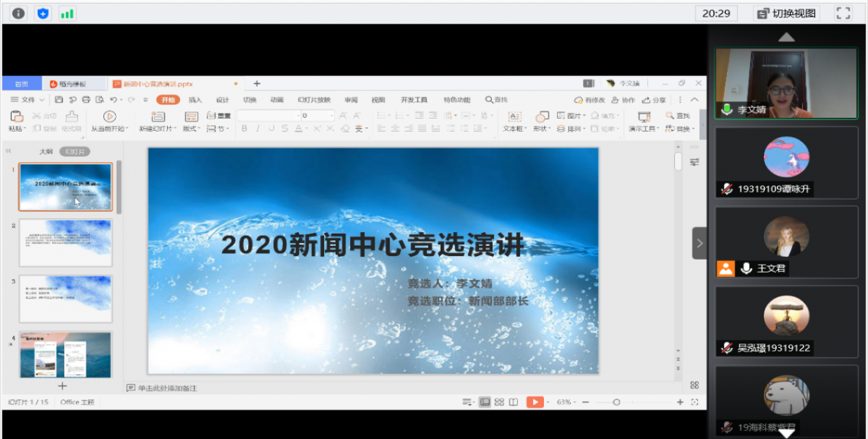Click the 粘贴 paste icon
This screenshot has height=439, width=868.
coord(17,116)
